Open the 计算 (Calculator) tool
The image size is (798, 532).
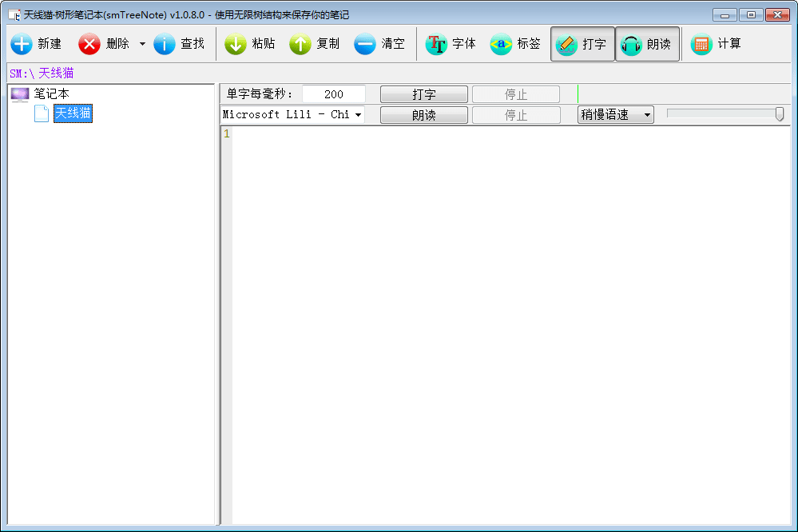(x=716, y=44)
